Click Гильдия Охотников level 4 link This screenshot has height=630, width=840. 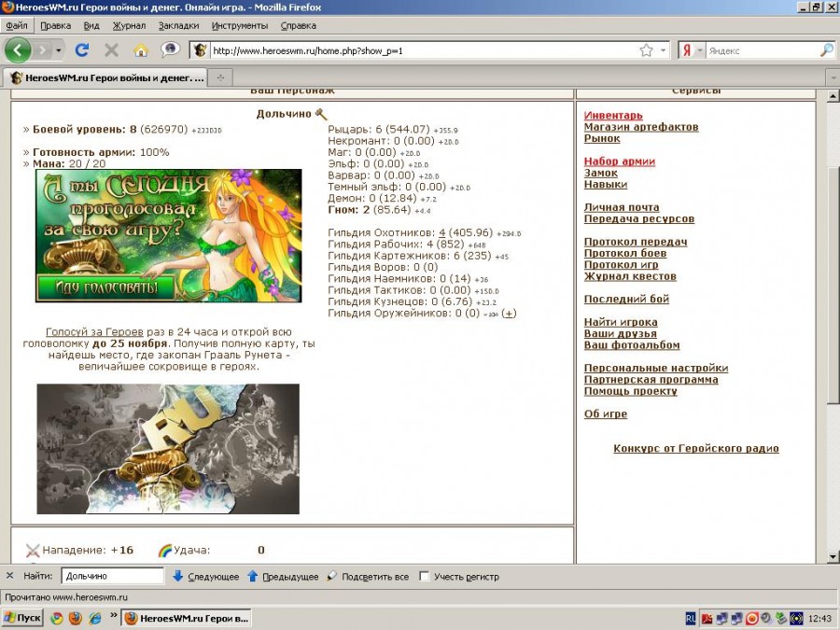[442, 233]
